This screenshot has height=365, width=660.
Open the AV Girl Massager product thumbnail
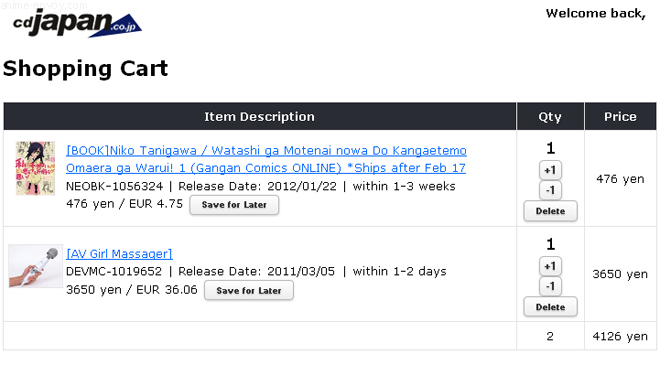point(35,266)
